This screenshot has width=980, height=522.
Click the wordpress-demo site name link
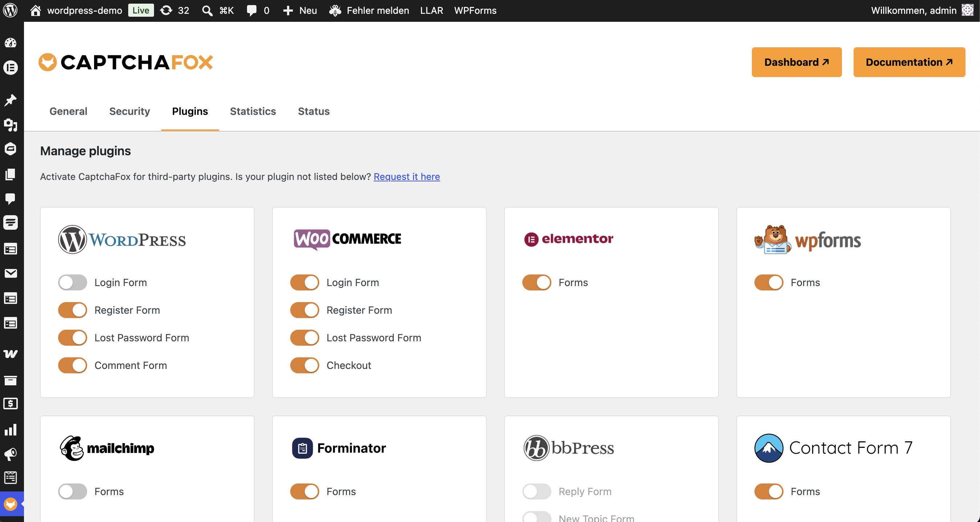coord(85,10)
